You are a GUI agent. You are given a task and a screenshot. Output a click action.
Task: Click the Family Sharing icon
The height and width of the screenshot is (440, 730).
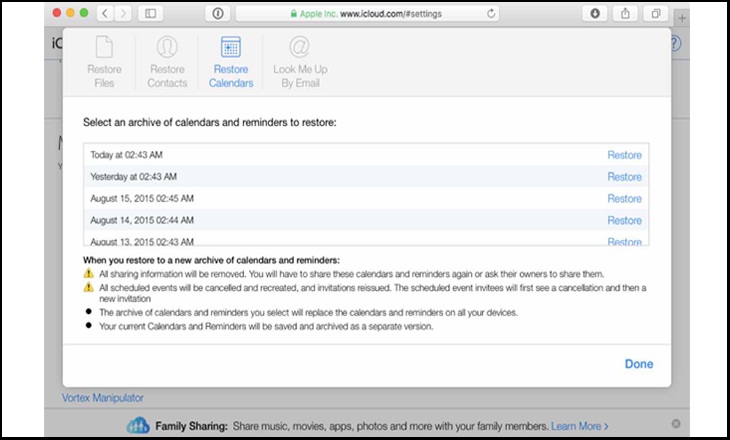pyautogui.click(x=138, y=426)
